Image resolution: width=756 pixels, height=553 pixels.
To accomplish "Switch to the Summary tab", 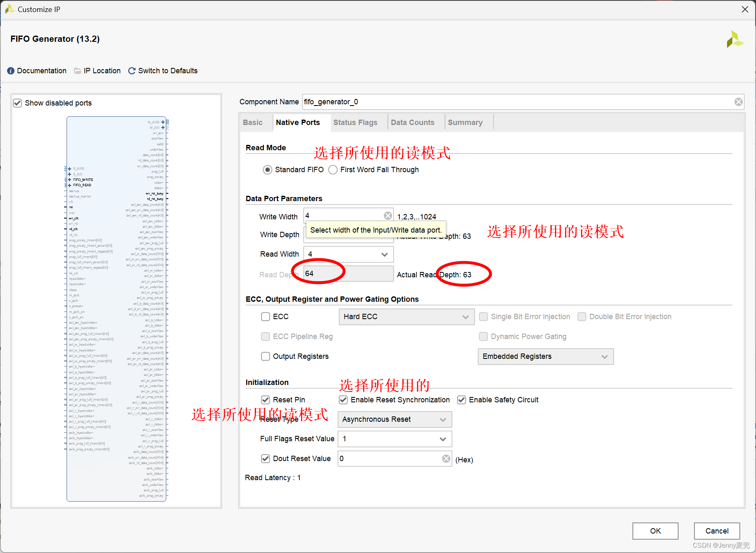I will pyautogui.click(x=465, y=122).
